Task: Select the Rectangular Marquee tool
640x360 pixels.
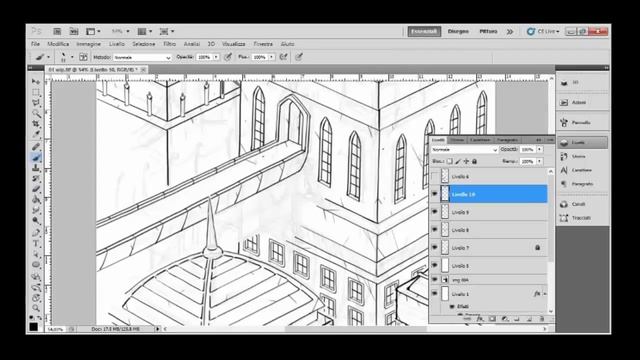Action: pyautogui.click(x=36, y=93)
